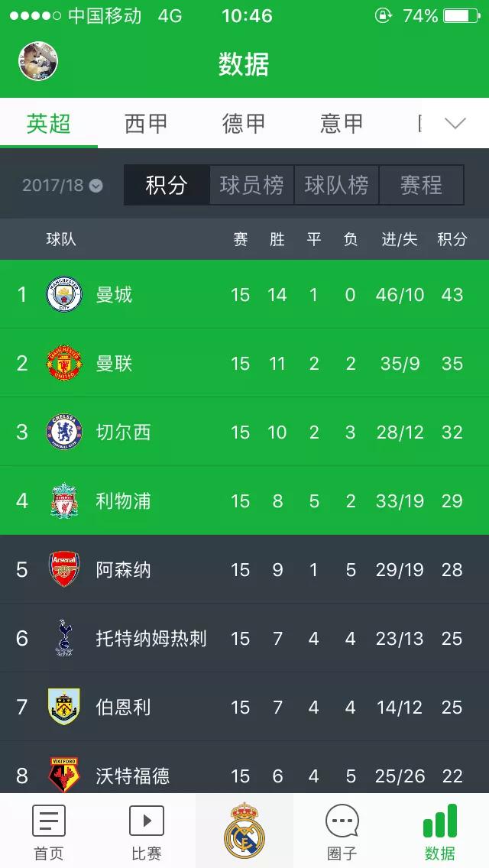Open the 德甲 Bundesliga tab

tap(242, 123)
